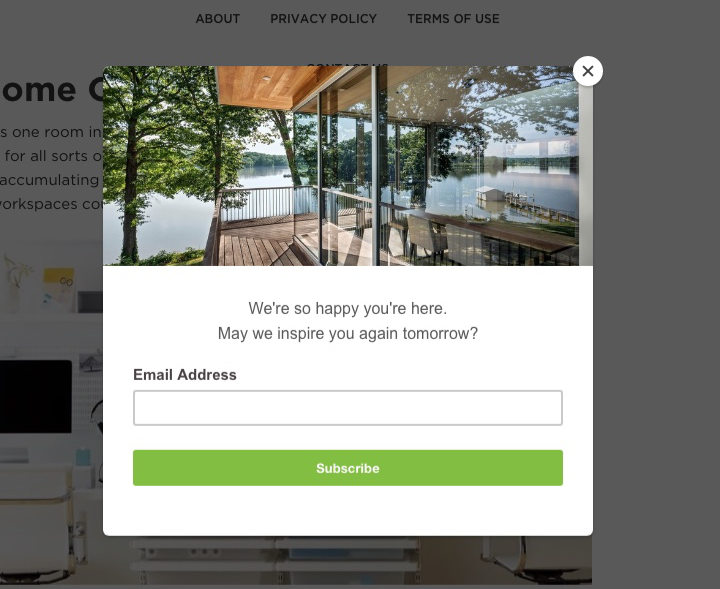720x589 pixels.
Task: Click the yellow poster in office photo
Action: (59, 287)
